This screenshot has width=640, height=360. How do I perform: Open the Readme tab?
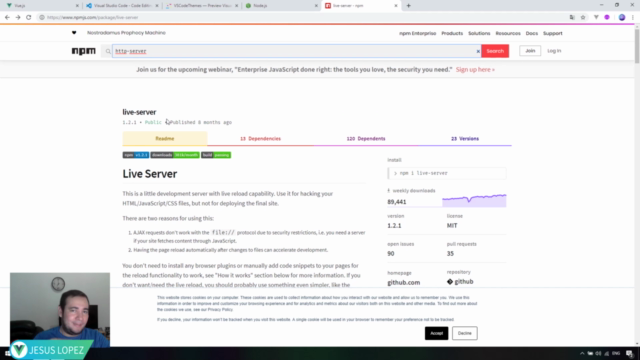pyautogui.click(x=165, y=139)
